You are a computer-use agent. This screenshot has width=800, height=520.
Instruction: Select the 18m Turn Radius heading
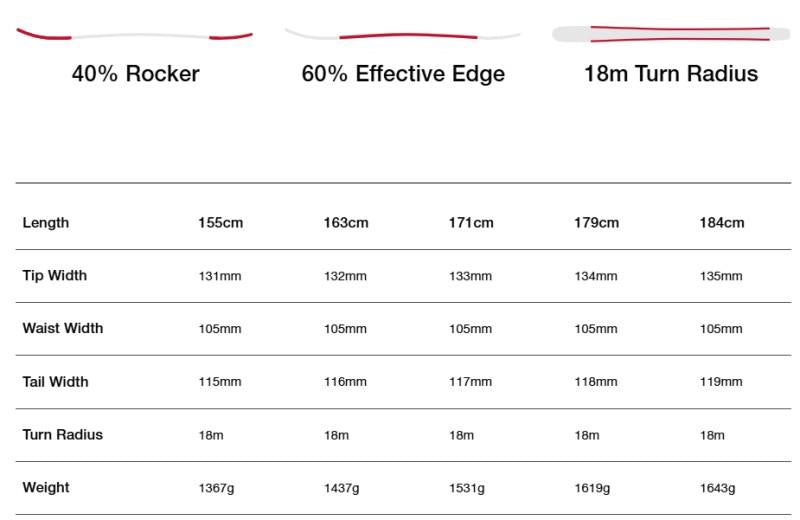(x=671, y=73)
